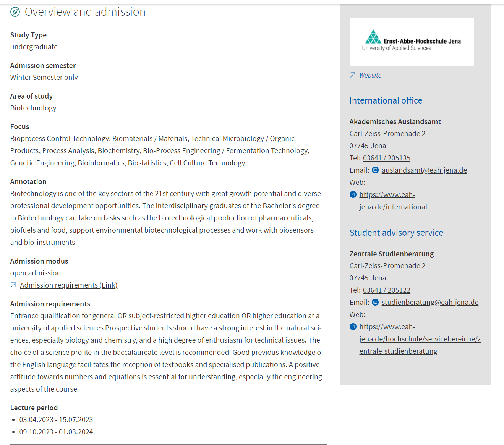Click arrow icon beside international office web link
The width and height of the screenshot is (504, 445).
[353, 195]
